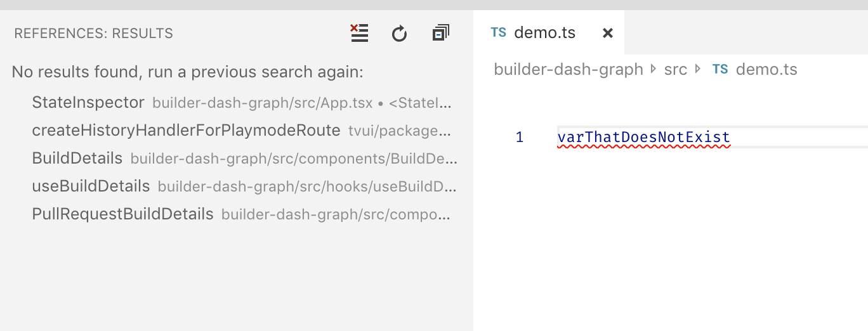This screenshot has height=331, width=868.
Task: Click path builder-dash-graph/src/App.tsx text
Action: point(263,103)
